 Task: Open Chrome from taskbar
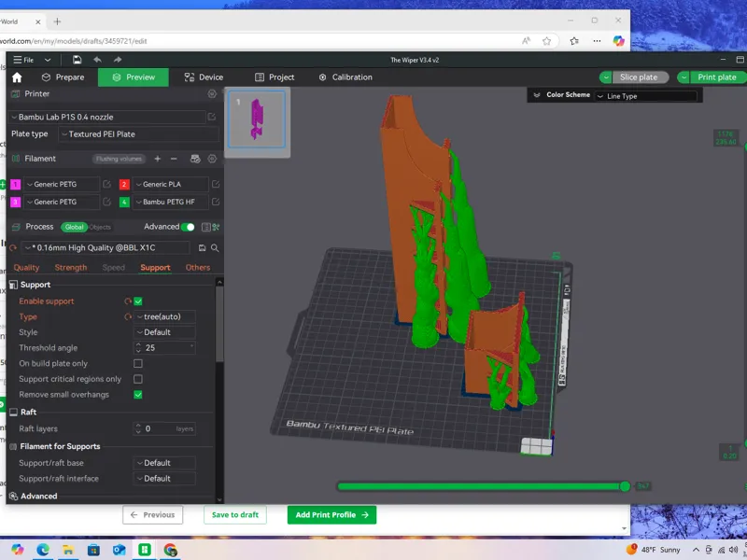point(170,550)
